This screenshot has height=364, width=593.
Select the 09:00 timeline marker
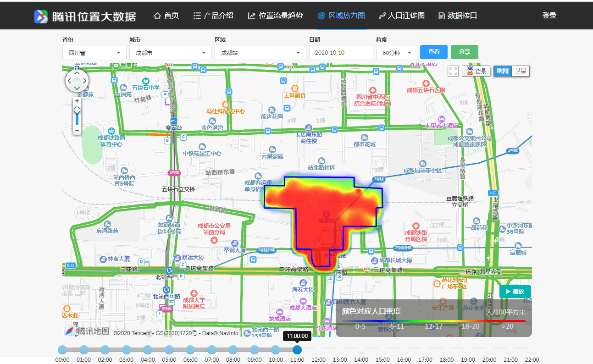(255, 350)
